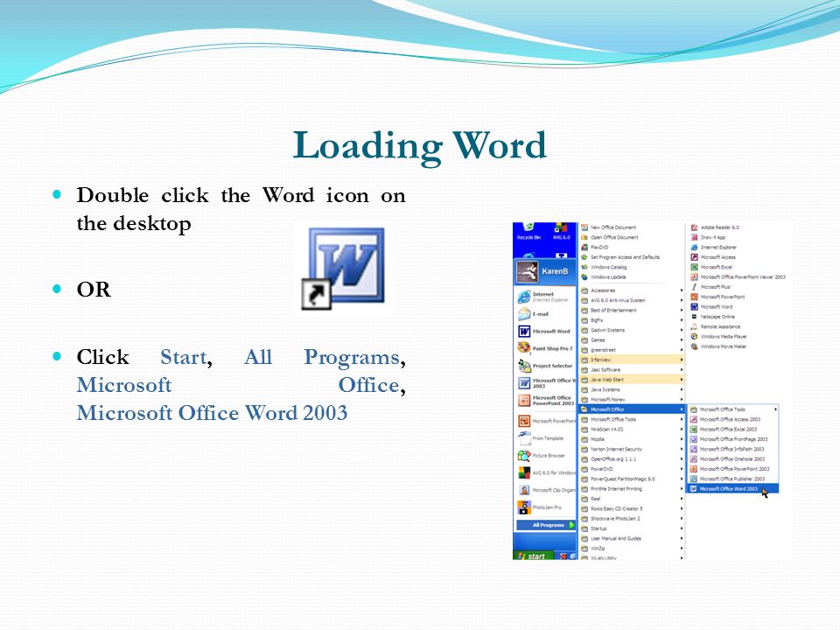Screen dimensions: 840x630
Task: Run Windows Update
Action: tap(603, 277)
